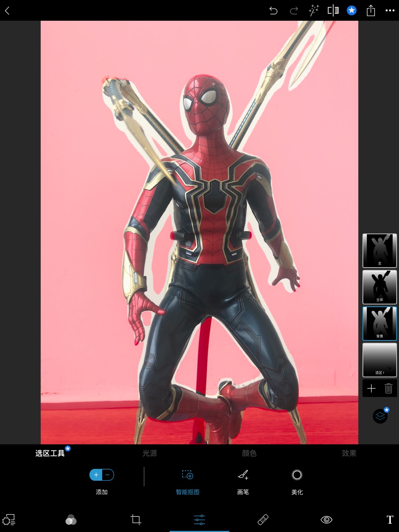This screenshot has width=399, height=532.
Task: Open the crop tool in bottom bar
Action: click(136, 520)
